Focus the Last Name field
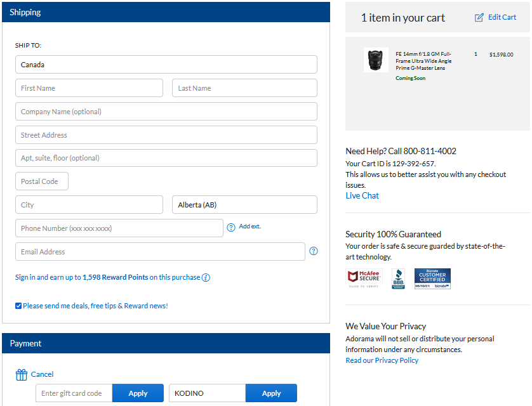 tap(244, 88)
